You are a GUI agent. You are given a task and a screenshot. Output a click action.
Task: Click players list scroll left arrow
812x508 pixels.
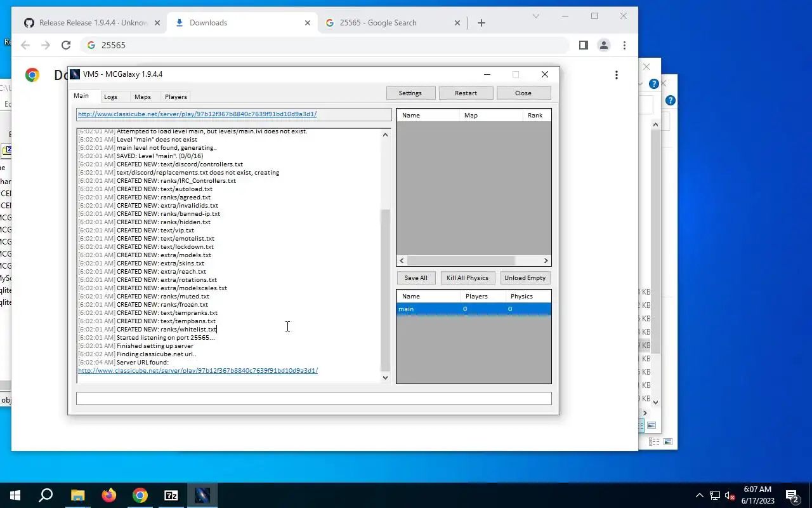coord(402,260)
